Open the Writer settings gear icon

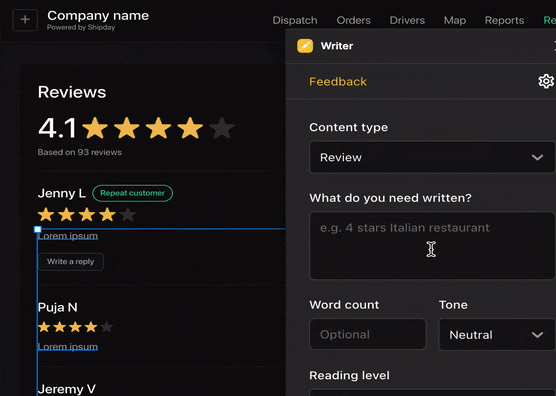coord(546,82)
